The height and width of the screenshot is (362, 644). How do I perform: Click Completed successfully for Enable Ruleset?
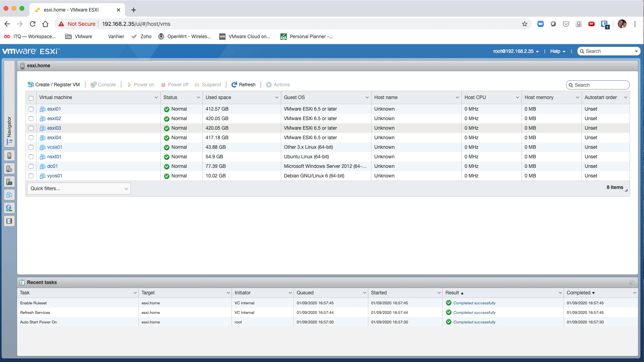pyautogui.click(x=474, y=303)
